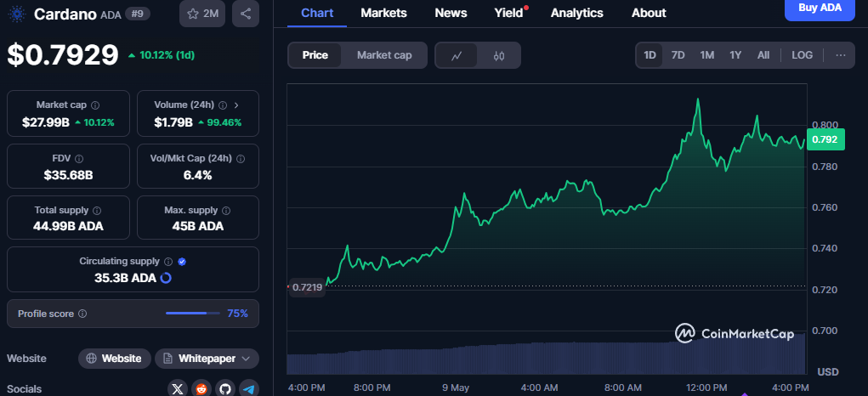The width and height of the screenshot is (868, 396).
Task: Click the 0.7219 opening price marker
Action: point(307,287)
